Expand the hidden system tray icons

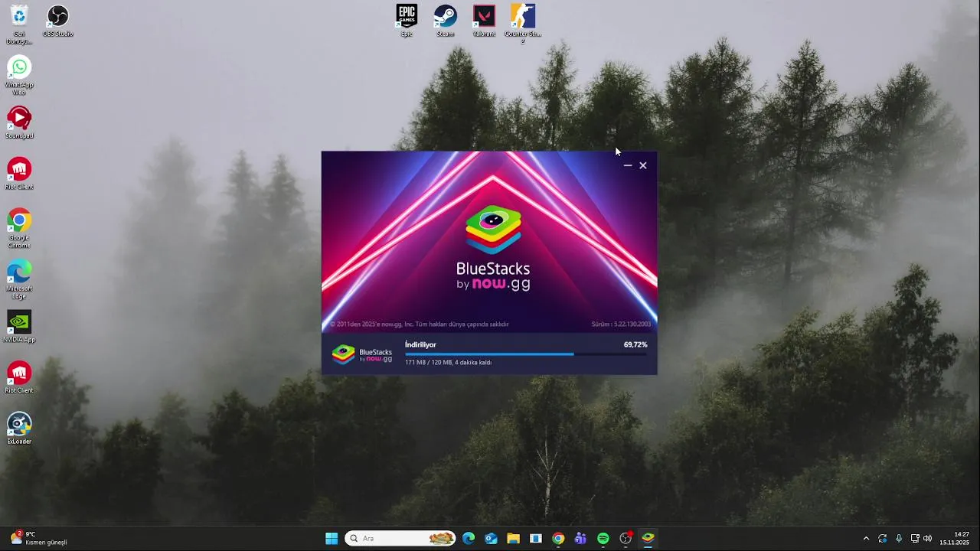coord(866,539)
